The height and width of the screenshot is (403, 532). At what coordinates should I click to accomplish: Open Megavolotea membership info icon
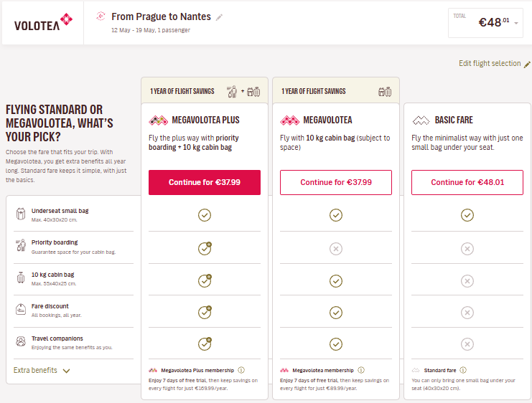click(x=361, y=370)
